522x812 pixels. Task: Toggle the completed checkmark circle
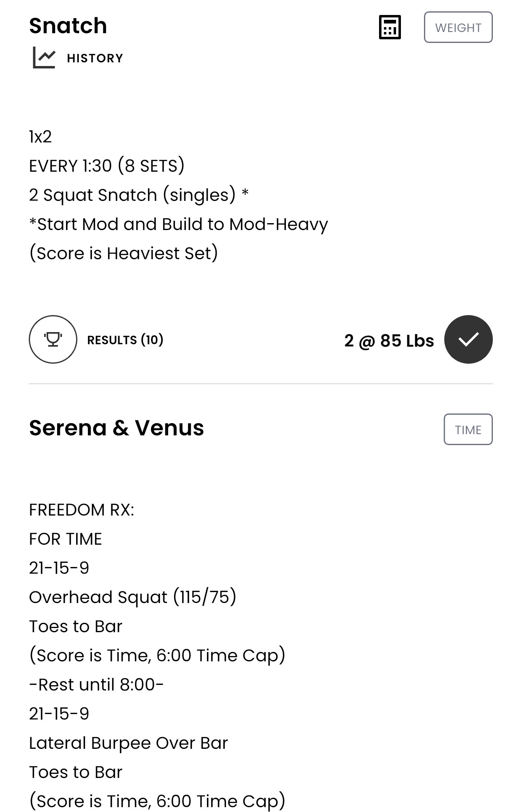(x=468, y=339)
